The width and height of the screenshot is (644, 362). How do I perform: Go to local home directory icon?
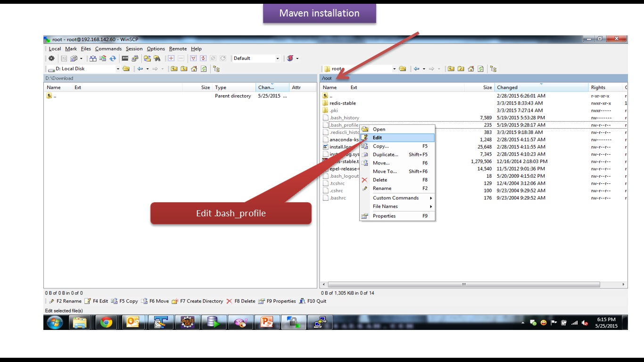click(x=194, y=69)
